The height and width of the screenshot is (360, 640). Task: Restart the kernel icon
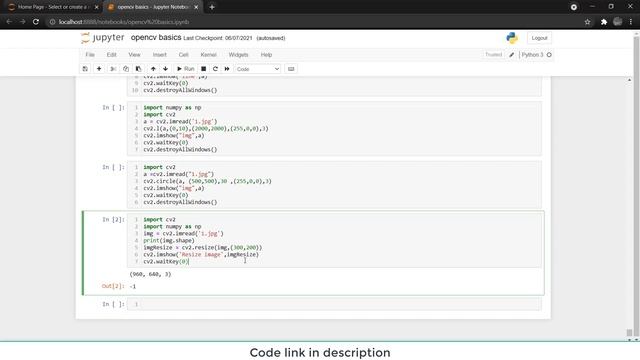(215, 69)
